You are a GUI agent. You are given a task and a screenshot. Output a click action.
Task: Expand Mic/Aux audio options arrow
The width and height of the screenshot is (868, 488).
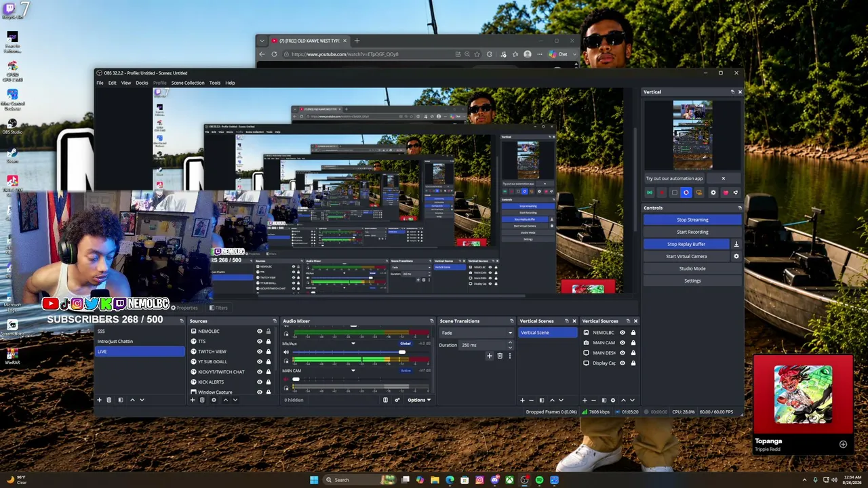(353, 344)
